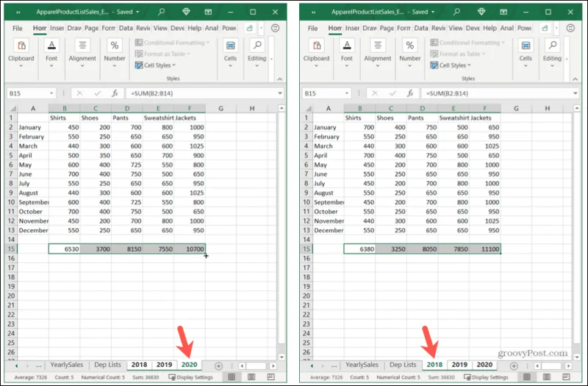The width and height of the screenshot is (588, 386).
Task: Open Editing group in left window
Action: point(257,53)
